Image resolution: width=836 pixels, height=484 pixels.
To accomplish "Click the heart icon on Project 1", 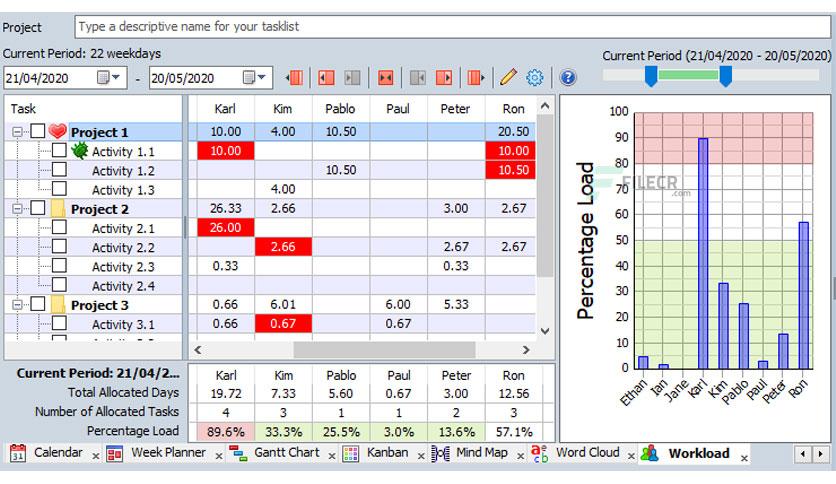I will 57,131.
